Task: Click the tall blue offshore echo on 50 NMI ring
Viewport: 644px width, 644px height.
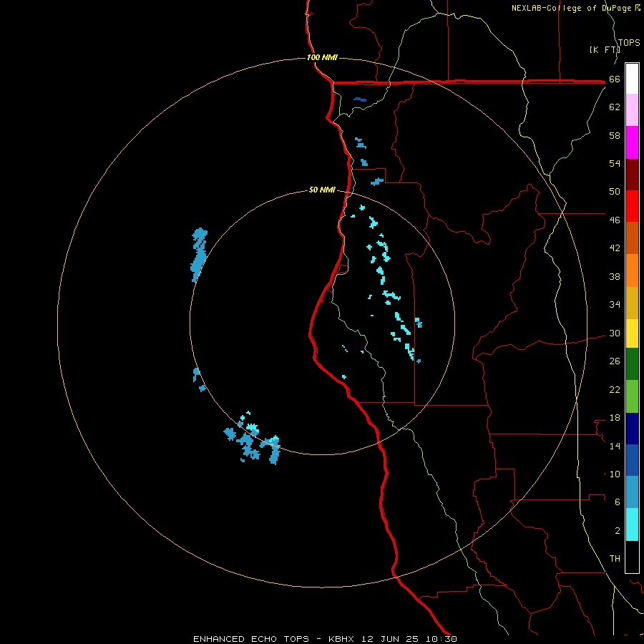Action: [x=199, y=255]
